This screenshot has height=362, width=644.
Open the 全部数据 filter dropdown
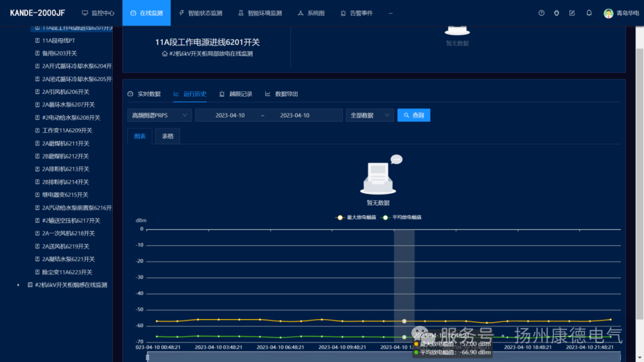(x=370, y=115)
